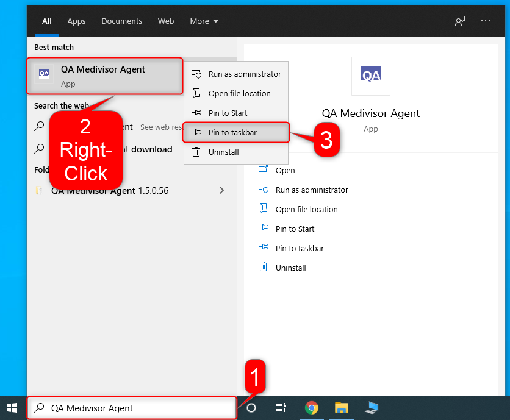Choose Pin to Start in context menu
Image resolution: width=510 pixels, height=420 pixels.
tap(236, 113)
